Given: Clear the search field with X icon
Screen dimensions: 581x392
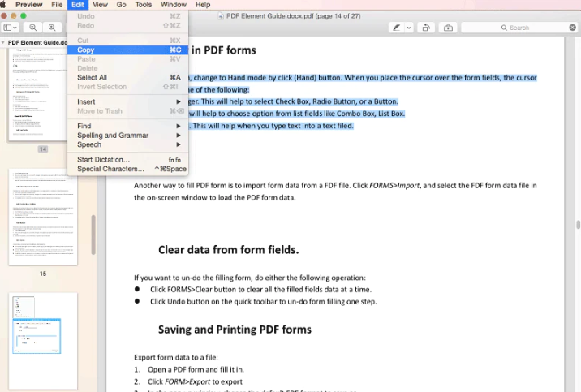Looking at the screenshot, I should click(x=572, y=28).
